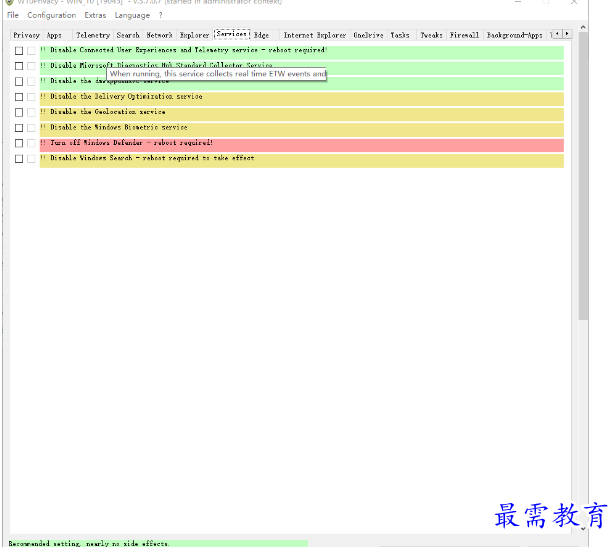
Task: Switch to the Network tab
Action: [x=159, y=35]
